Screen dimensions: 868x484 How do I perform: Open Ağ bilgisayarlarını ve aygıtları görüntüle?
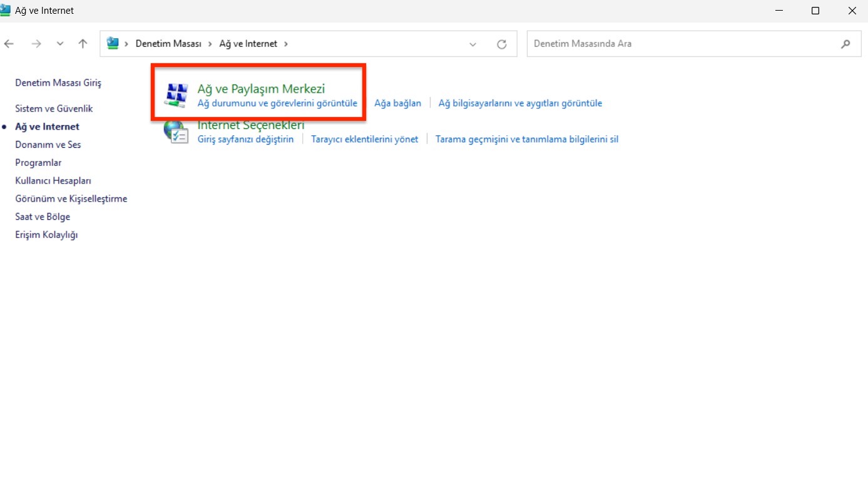520,103
